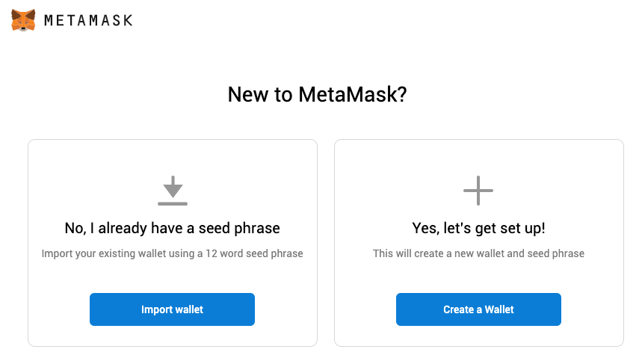
Task: Click the METAMASK wordmark text
Action: point(88,21)
